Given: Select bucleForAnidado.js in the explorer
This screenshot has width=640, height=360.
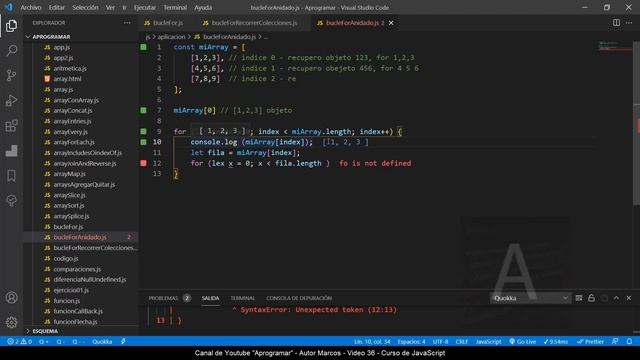Looking at the screenshot, I should click(x=81, y=237).
